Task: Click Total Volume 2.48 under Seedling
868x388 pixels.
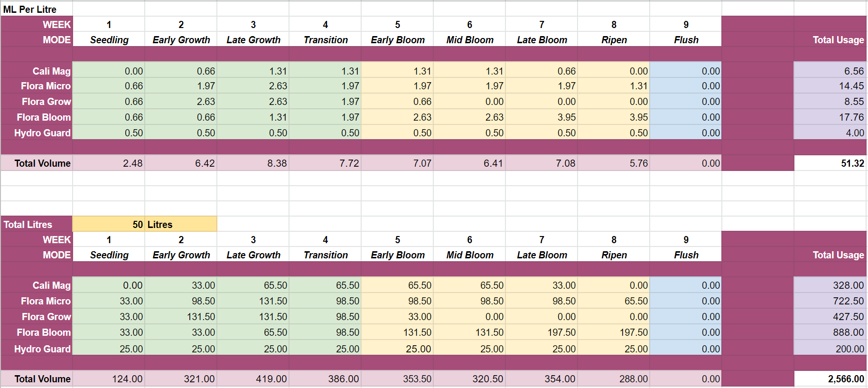Action: coord(109,163)
